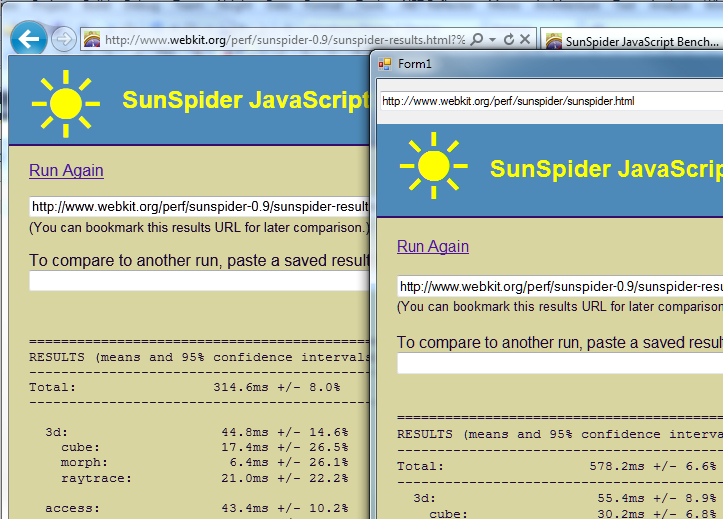Click the IE address bar URL field

(x=285, y=40)
